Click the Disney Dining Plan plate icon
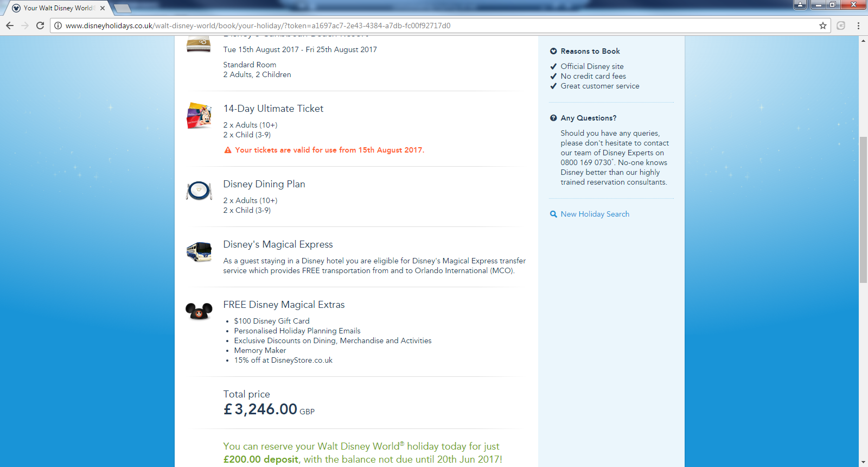868x467 pixels. (199, 191)
